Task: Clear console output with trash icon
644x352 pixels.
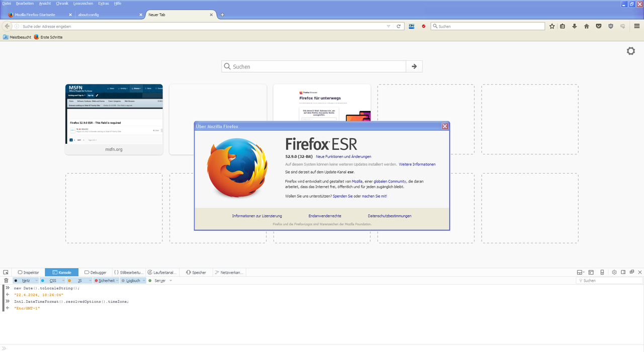Action: (6, 281)
